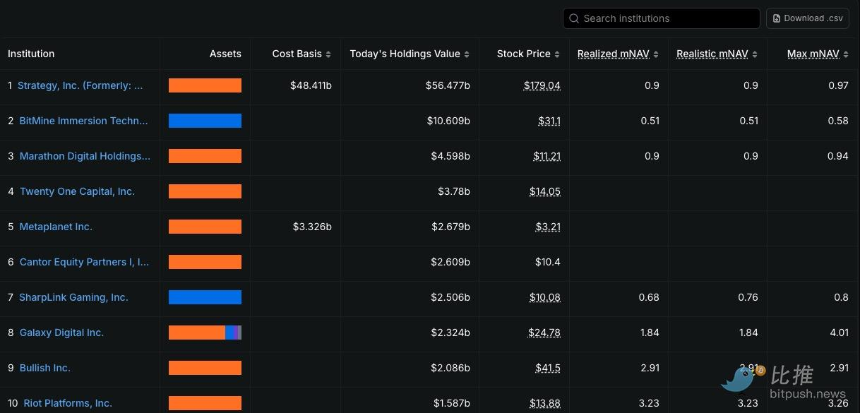Open the Riot Platforms, Inc. link
Screen dimensions: 860x413
pyautogui.click(x=66, y=403)
